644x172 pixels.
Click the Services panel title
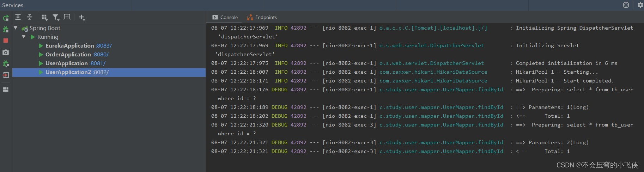pos(13,5)
